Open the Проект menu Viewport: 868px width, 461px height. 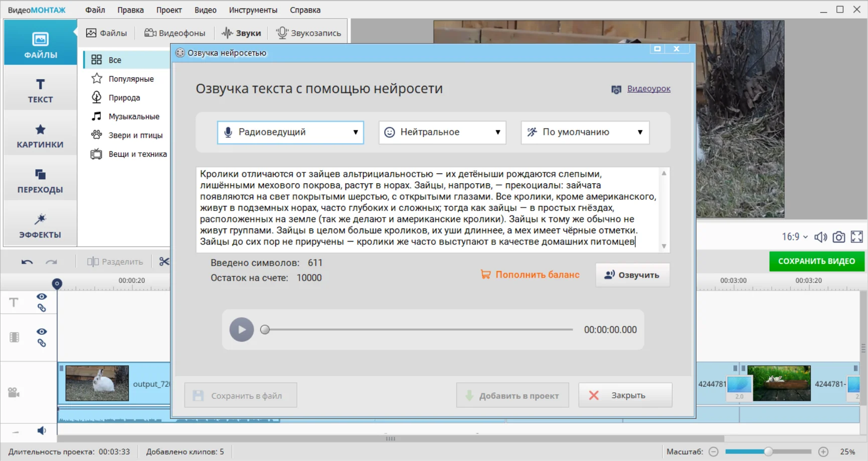169,10
